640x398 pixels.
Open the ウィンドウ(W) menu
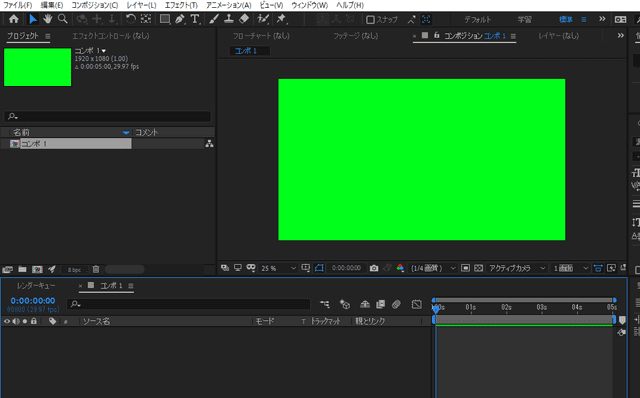[309, 5]
